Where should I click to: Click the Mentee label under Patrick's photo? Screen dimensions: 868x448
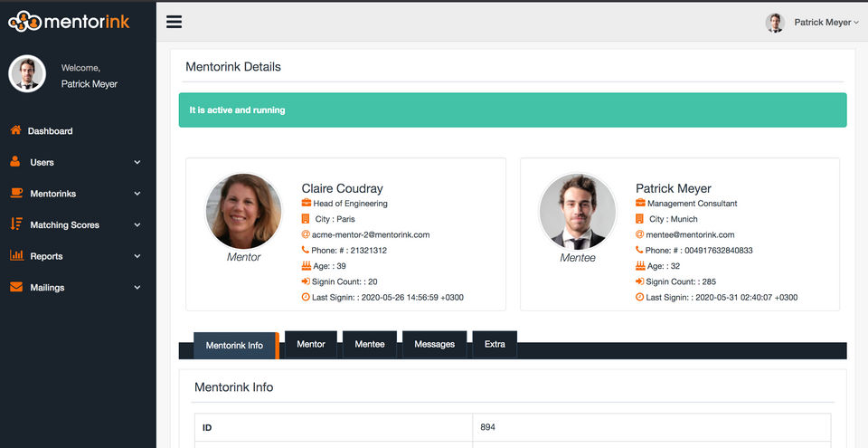(578, 258)
